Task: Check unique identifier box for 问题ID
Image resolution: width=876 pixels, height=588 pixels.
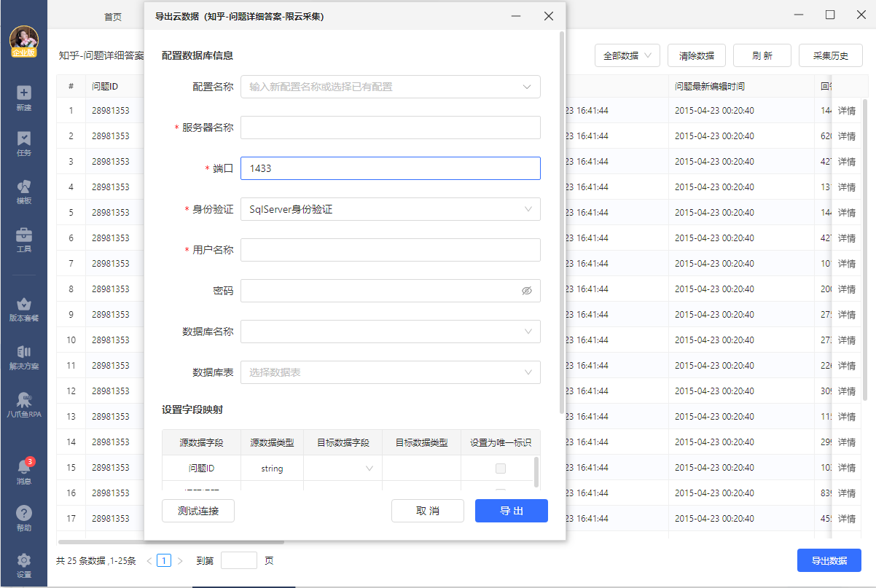Action: click(501, 469)
